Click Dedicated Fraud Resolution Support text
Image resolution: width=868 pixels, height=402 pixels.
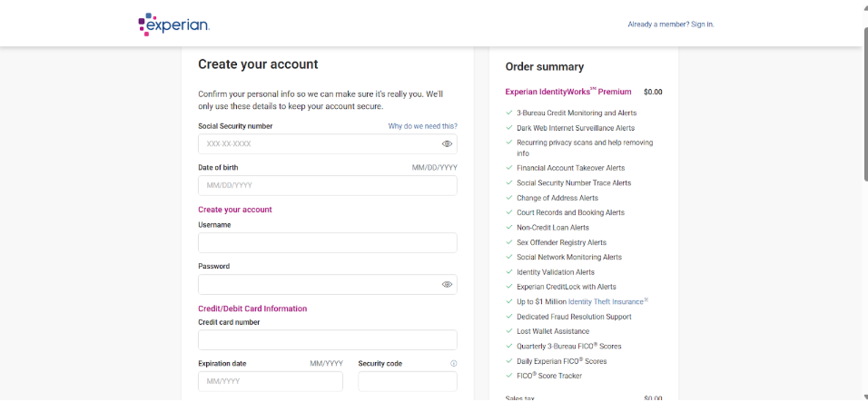(574, 317)
